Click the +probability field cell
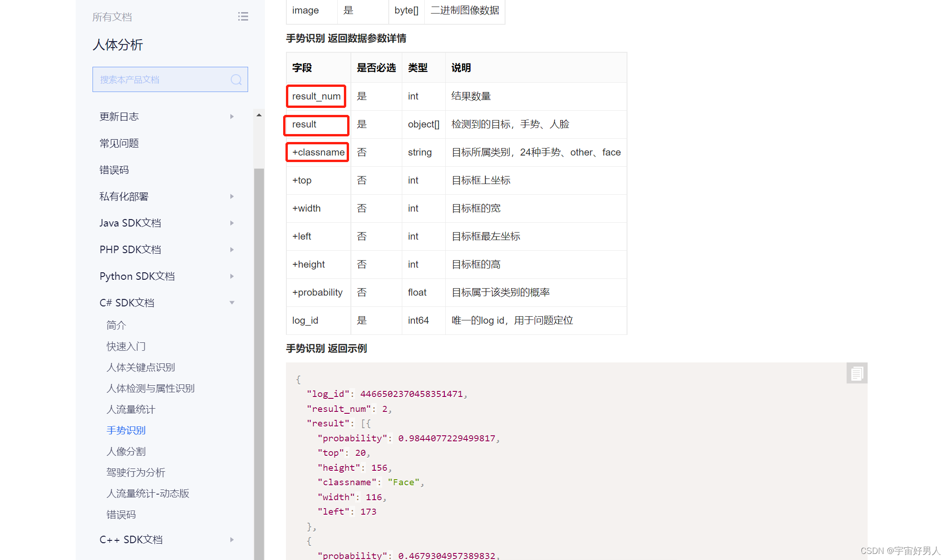The image size is (948, 560). coord(318,292)
